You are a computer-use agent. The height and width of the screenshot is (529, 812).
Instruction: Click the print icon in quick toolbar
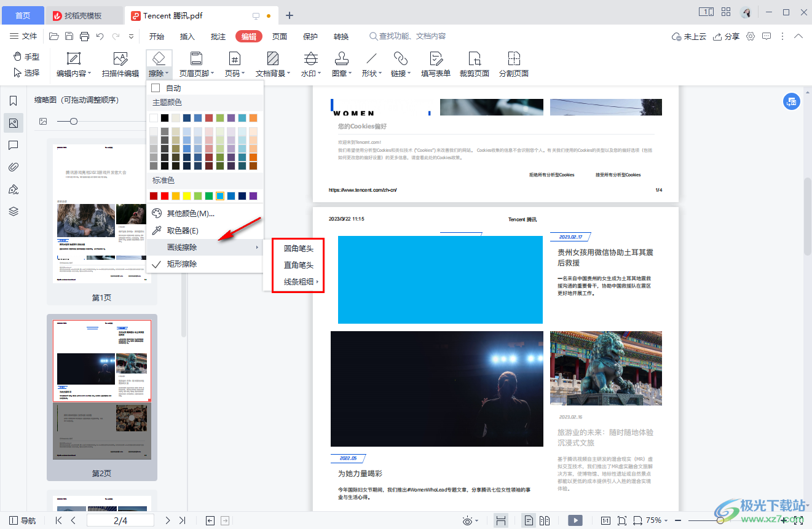pyautogui.click(x=85, y=36)
